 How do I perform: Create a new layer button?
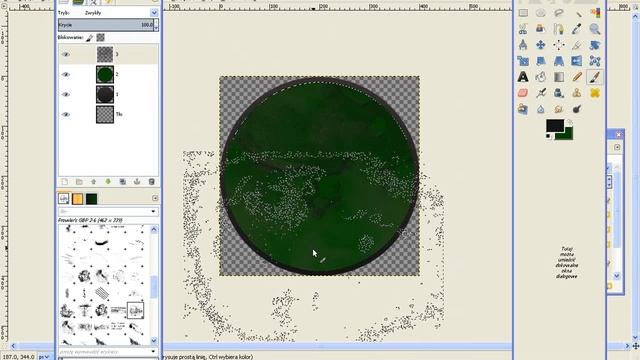pyautogui.click(x=64, y=182)
